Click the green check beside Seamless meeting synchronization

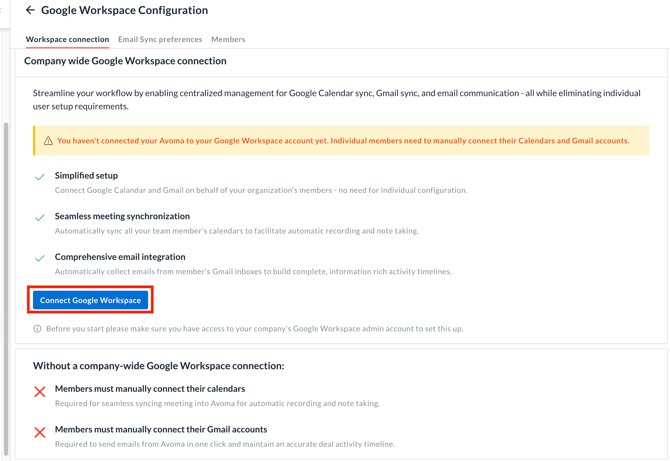(40, 217)
